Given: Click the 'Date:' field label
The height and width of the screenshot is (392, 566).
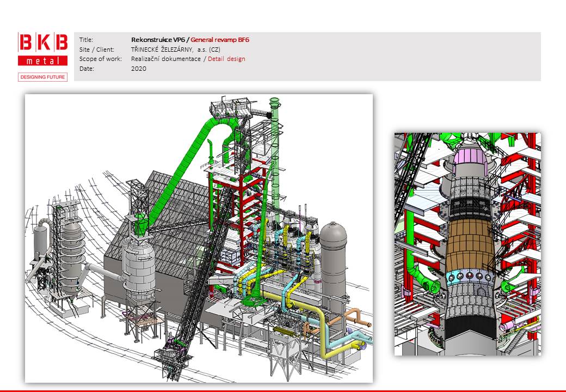Looking at the screenshot, I should coord(87,69).
